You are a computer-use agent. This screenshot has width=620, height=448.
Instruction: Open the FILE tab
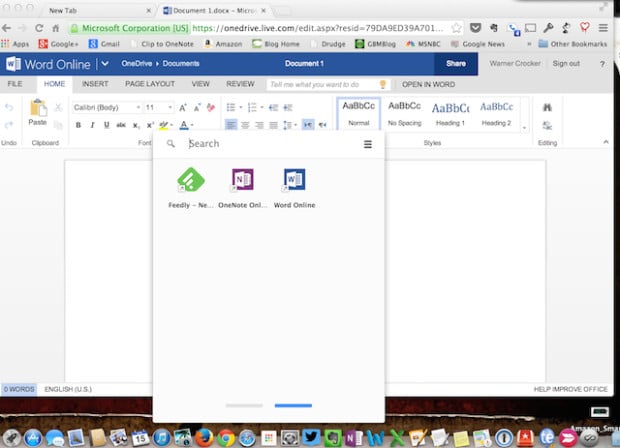click(15, 84)
